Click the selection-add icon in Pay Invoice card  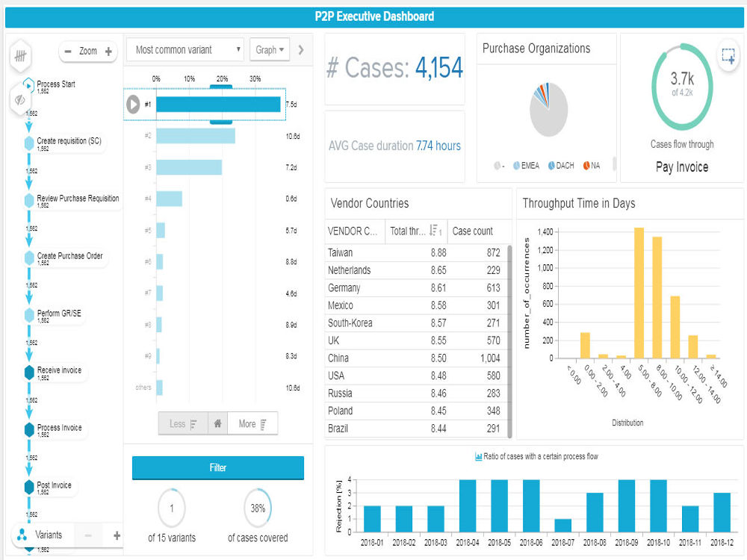tap(728, 56)
